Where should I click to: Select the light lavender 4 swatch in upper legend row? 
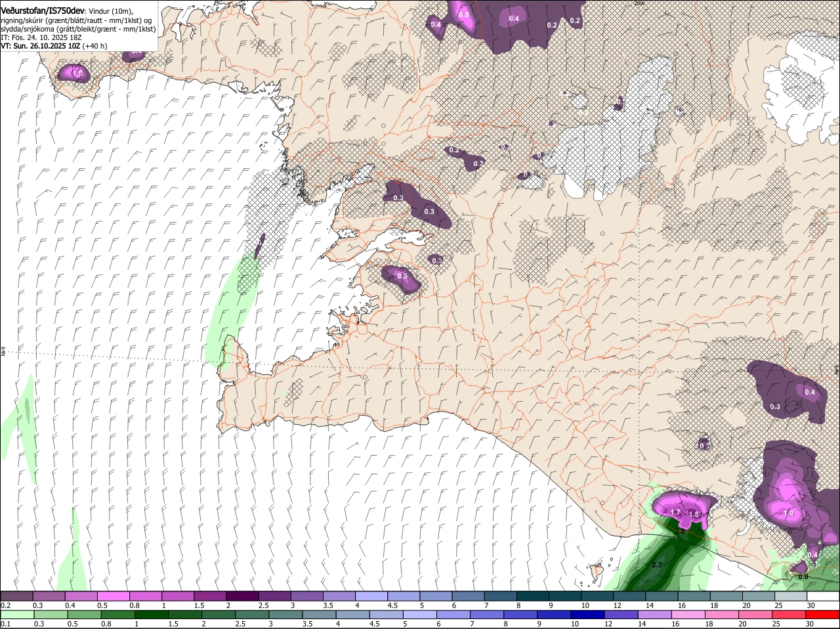371,596
